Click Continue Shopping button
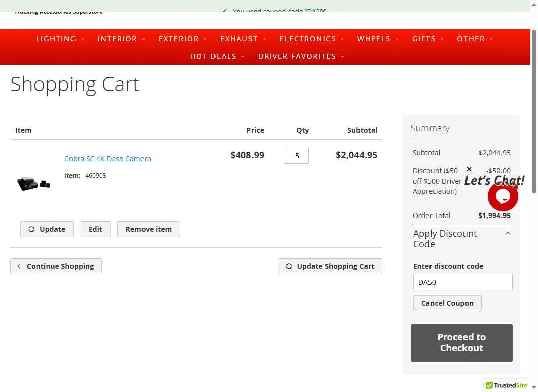This screenshot has height=392, width=538. point(56,266)
